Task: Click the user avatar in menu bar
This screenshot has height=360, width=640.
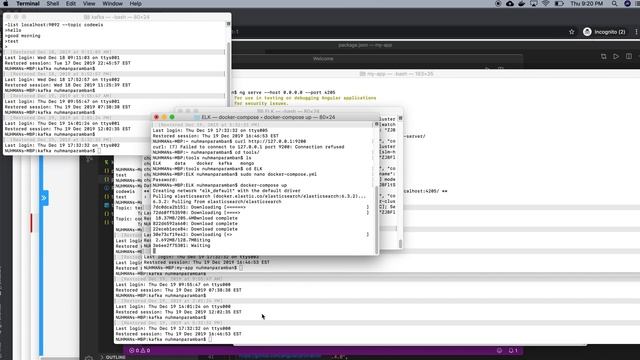Action: [x=627, y=4]
